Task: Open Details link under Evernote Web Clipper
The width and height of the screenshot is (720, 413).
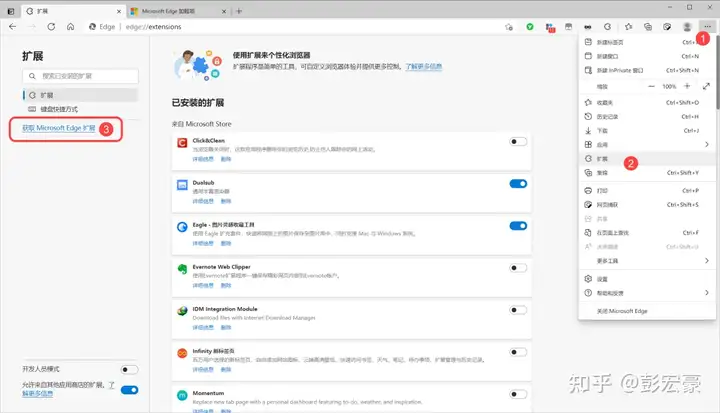Action: (x=203, y=285)
